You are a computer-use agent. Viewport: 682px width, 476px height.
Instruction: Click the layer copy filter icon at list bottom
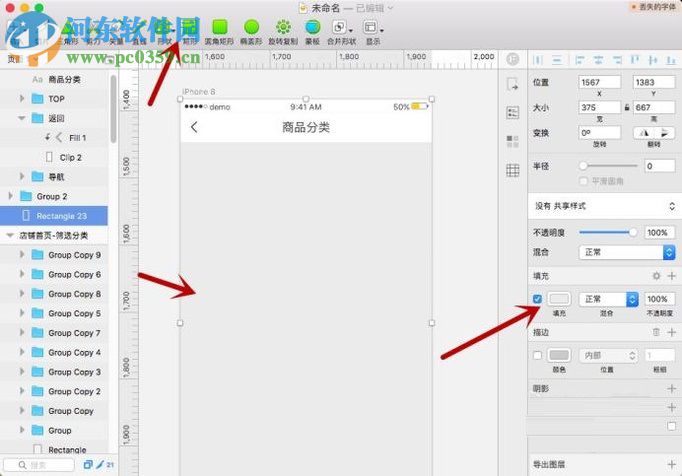[x=88, y=465]
